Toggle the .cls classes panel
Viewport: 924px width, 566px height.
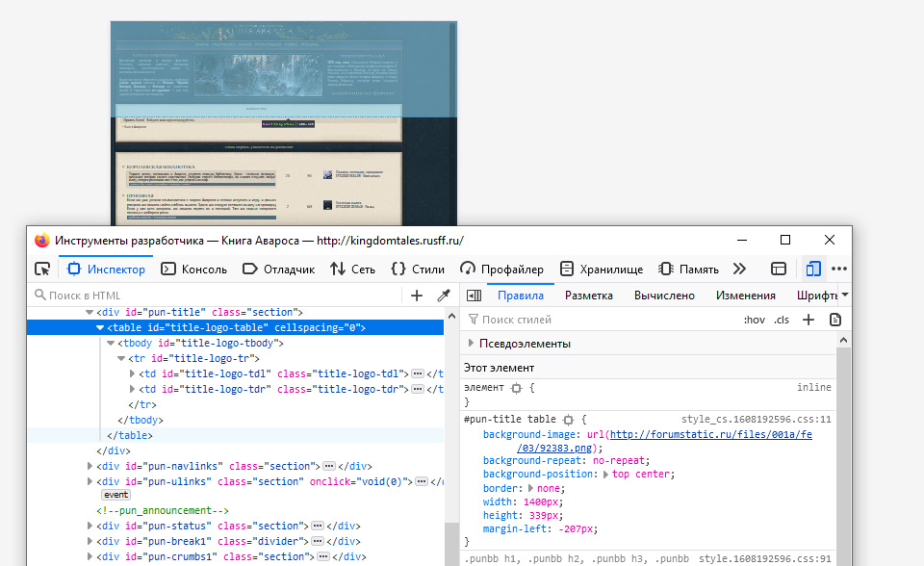click(x=782, y=320)
